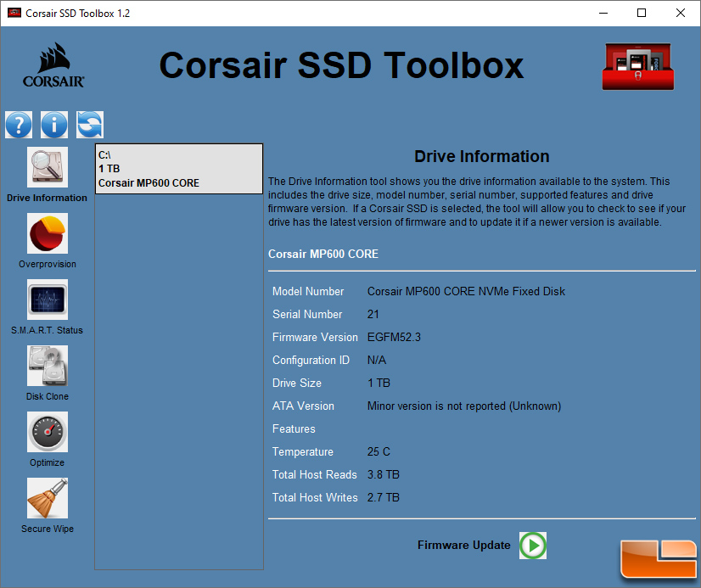Click the Corsair SSD Toolbox title bar icon
701x588 pixels.
[x=14, y=13]
